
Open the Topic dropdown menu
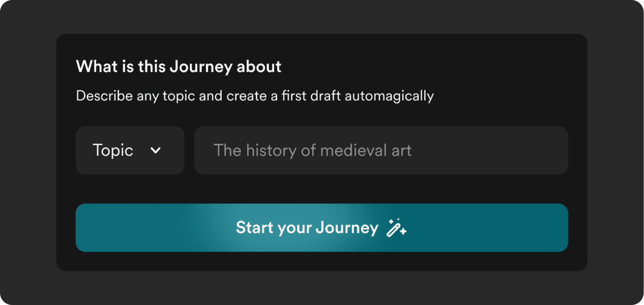tap(130, 150)
